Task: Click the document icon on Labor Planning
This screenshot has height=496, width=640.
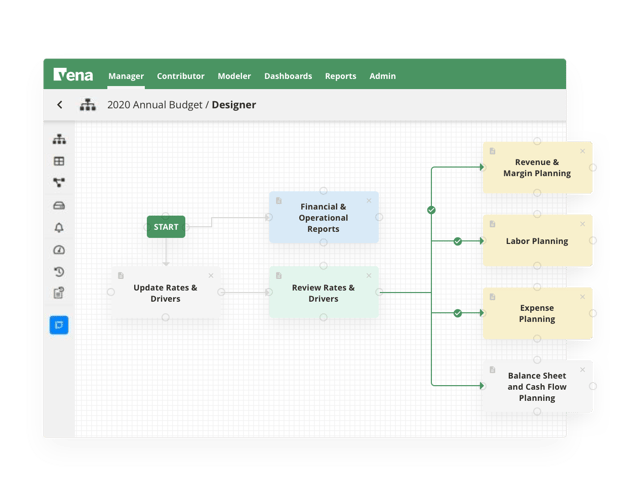Action: [493, 224]
